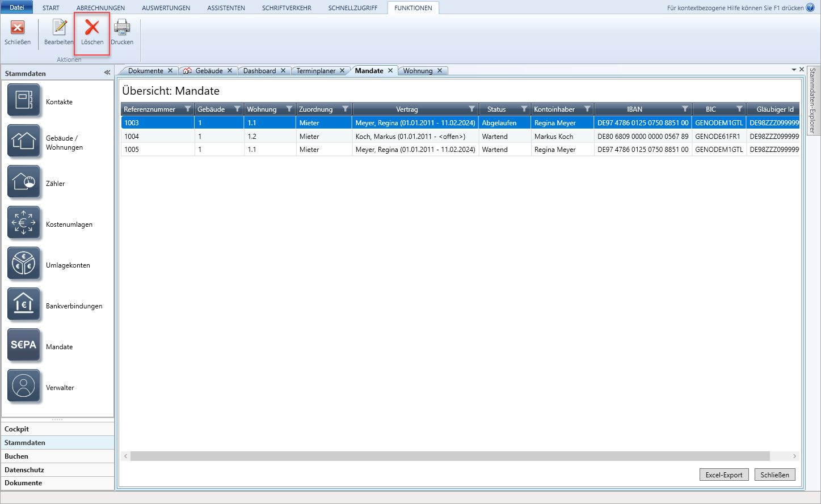Select the Kostenumlagen icon

point(24,223)
